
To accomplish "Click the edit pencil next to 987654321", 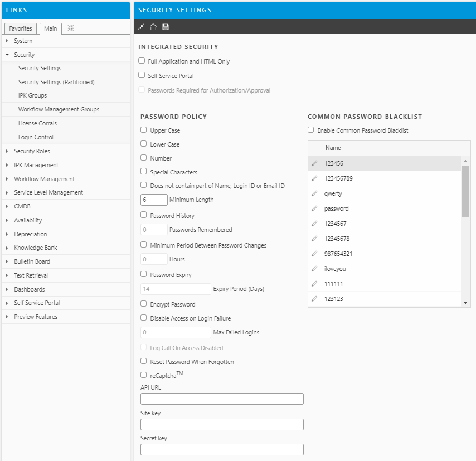I will [x=313, y=253].
